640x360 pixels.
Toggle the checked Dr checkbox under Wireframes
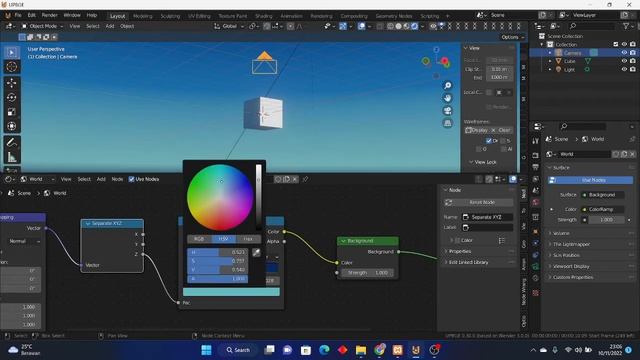pos(489,140)
